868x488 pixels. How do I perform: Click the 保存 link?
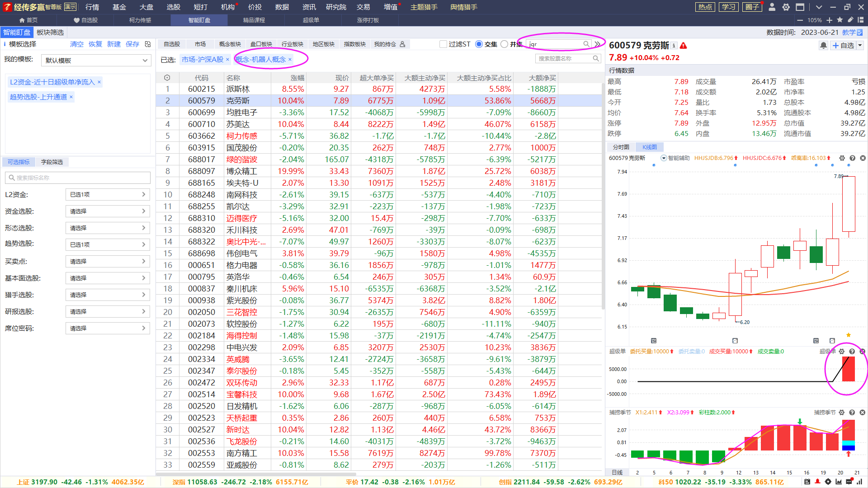(132, 44)
